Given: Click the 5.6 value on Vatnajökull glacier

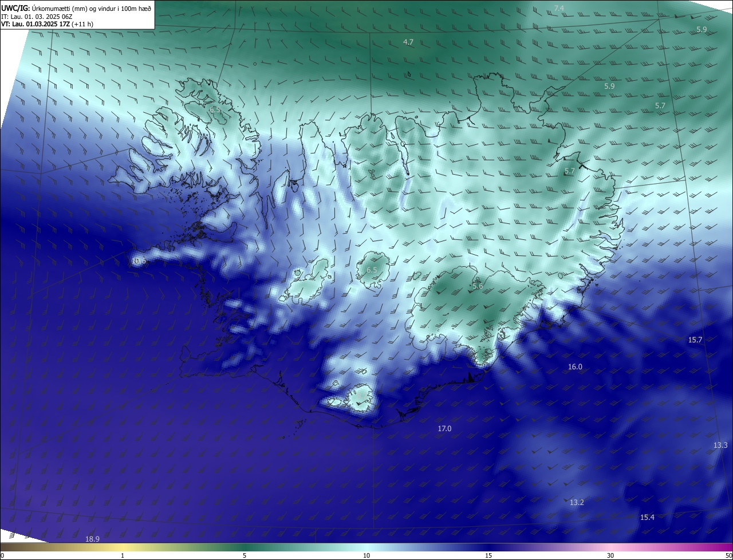Looking at the screenshot, I should (478, 286).
